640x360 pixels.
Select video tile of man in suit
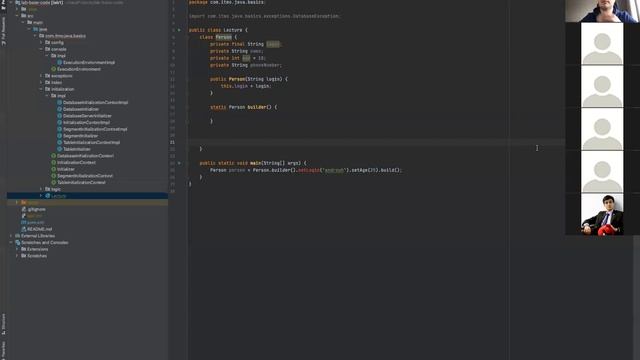[602, 214]
